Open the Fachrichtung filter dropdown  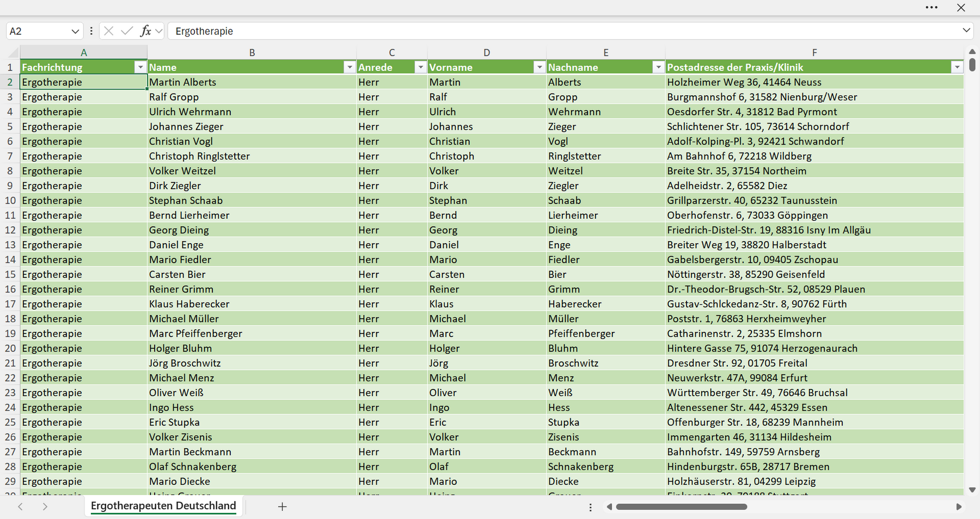tap(140, 67)
